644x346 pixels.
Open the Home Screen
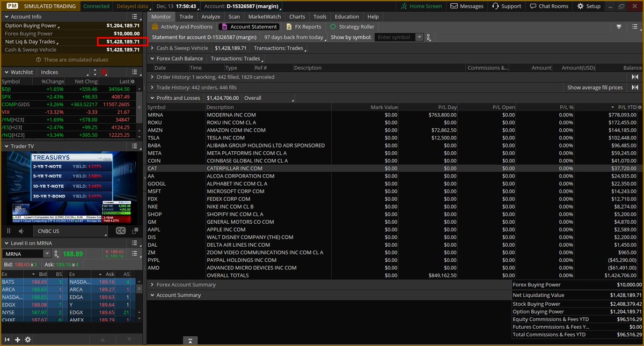422,6
